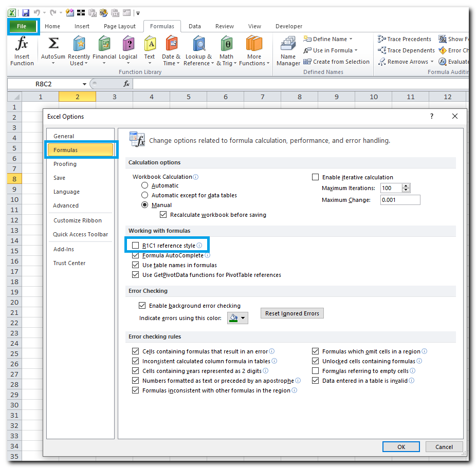Open the AutoSum sigma icon
Image resolution: width=476 pixels, height=468 pixels.
click(53, 44)
